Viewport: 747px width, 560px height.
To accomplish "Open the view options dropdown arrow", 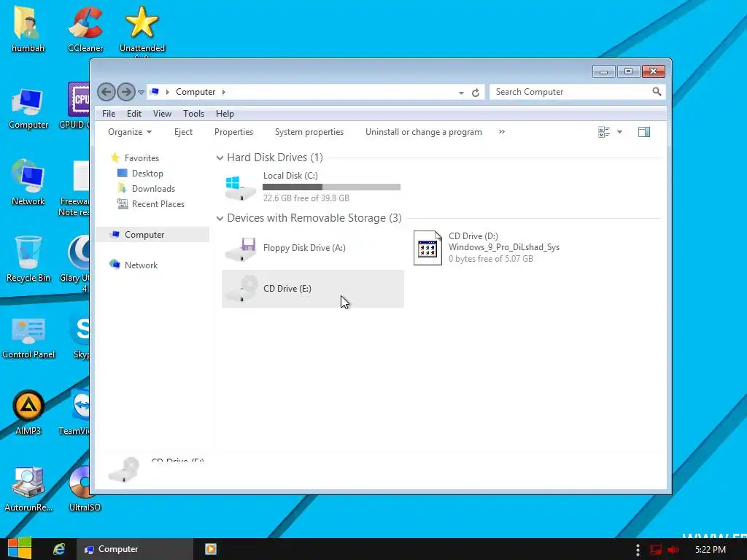I will tap(619, 132).
